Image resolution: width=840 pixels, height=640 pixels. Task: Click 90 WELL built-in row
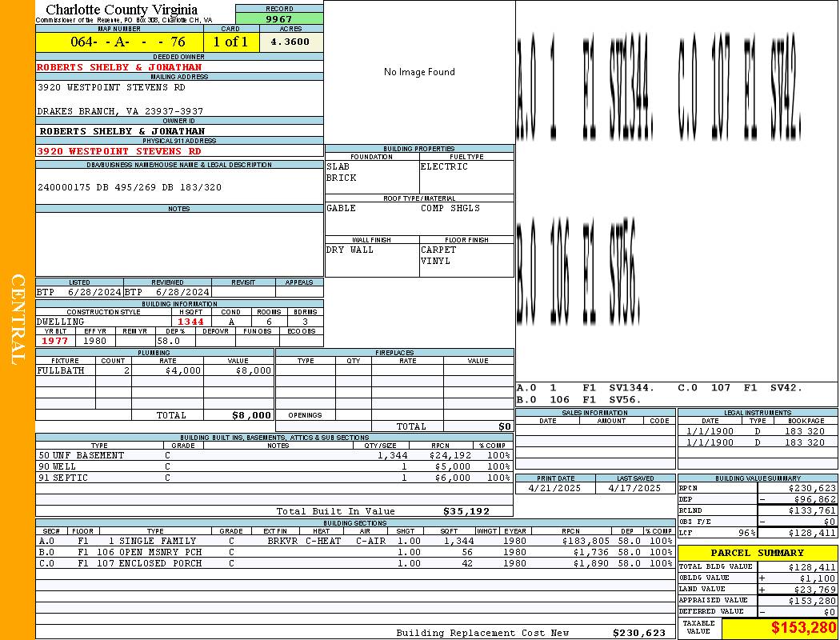274,467
